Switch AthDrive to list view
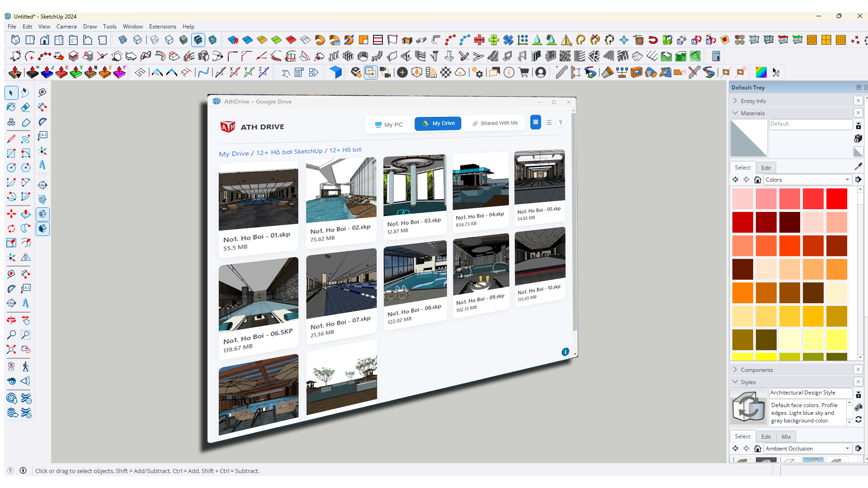This screenshot has height=488, width=868. 549,122
